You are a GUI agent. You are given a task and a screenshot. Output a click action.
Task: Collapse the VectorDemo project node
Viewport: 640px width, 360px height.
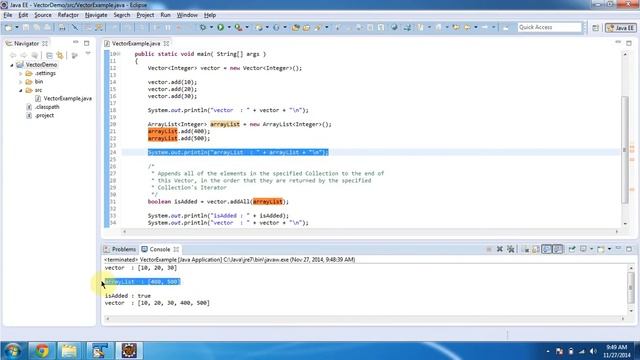tap(12, 65)
